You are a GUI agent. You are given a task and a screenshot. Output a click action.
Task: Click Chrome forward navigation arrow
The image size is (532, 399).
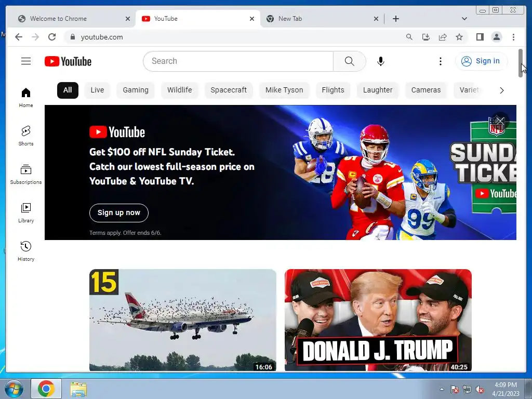pyautogui.click(x=35, y=37)
